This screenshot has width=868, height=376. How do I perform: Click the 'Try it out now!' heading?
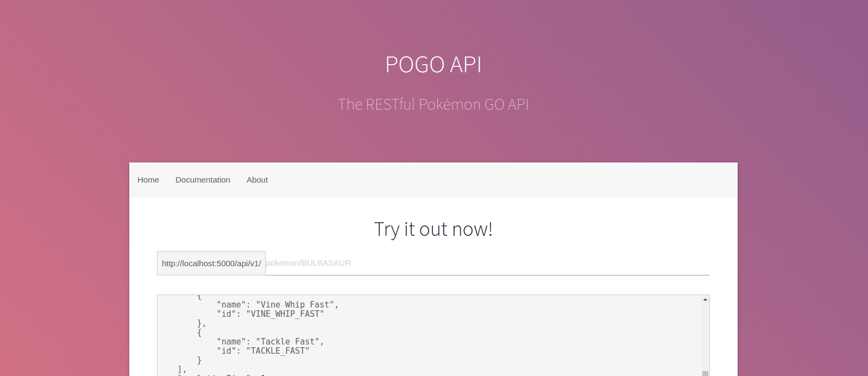tap(433, 229)
